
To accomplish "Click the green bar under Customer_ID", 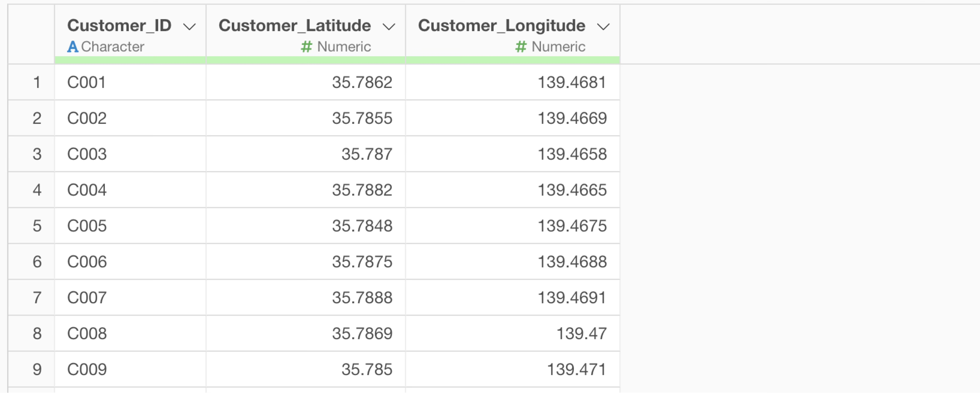I will [130, 60].
